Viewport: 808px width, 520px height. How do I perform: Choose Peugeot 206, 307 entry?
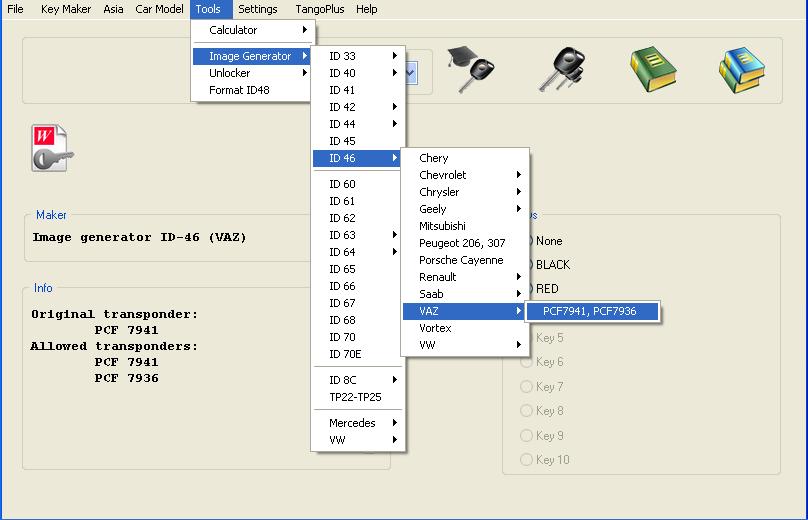(464, 243)
